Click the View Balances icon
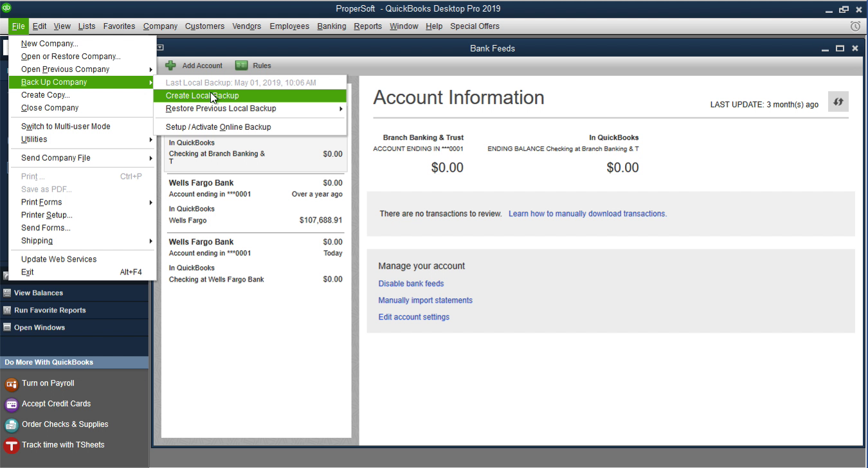The image size is (868, 468). click(x=7, y=292)
